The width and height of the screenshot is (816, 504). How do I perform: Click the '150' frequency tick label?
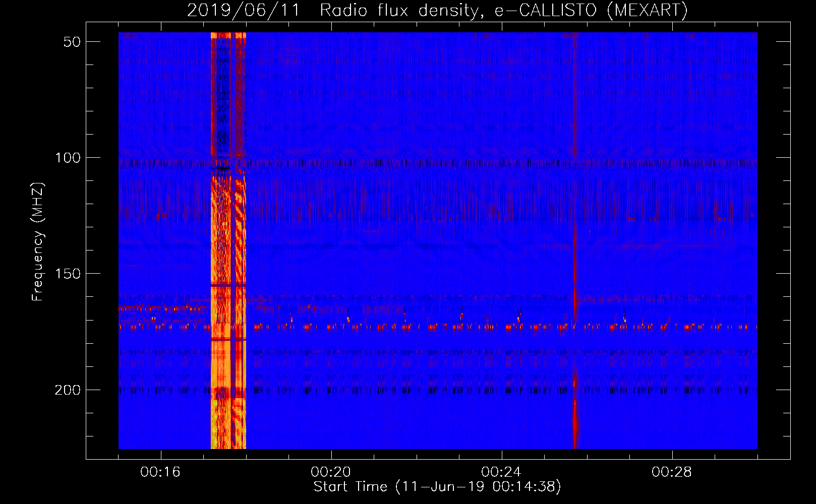(x=68, y=274)
